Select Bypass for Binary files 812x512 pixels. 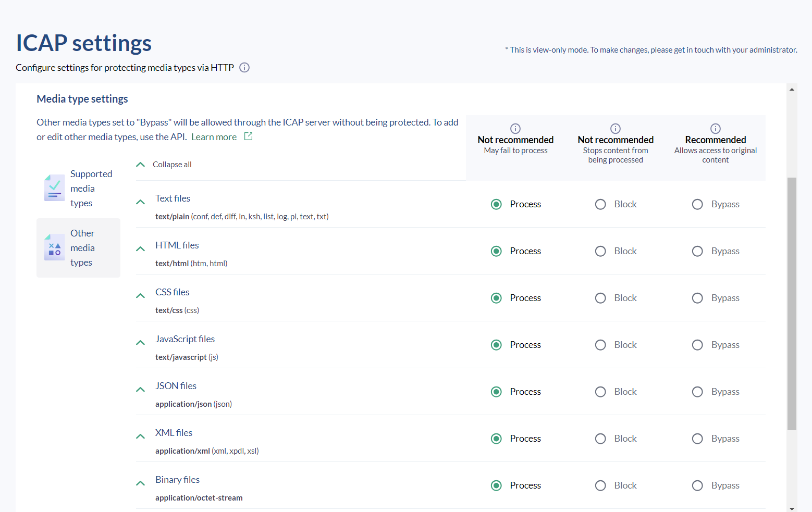[697, 485]
